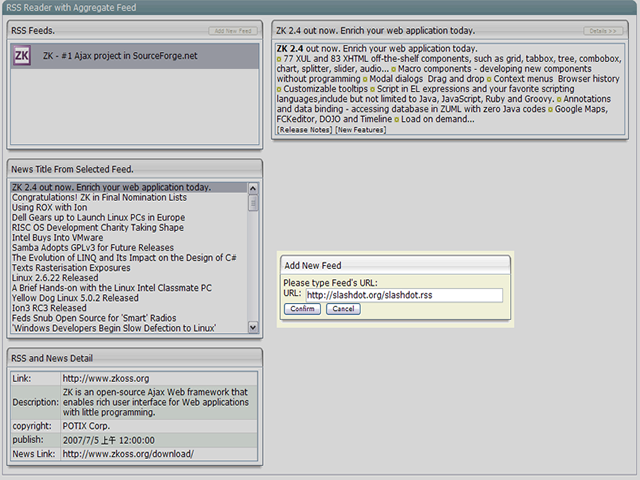Cancel the Add New Feed dialog
Screen dimensions: 640x480
tap(343, 309)
